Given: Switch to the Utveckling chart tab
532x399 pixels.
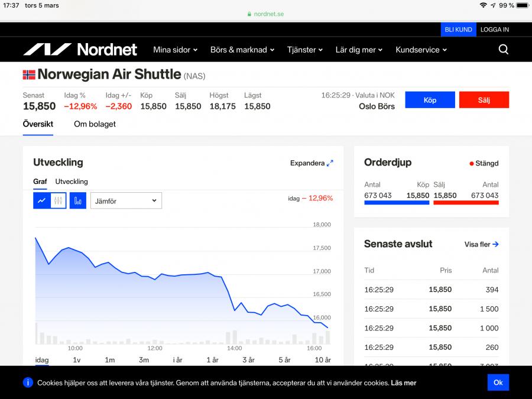Looking at the screenshot, I should pyautogui.click(x=72, y=181).
